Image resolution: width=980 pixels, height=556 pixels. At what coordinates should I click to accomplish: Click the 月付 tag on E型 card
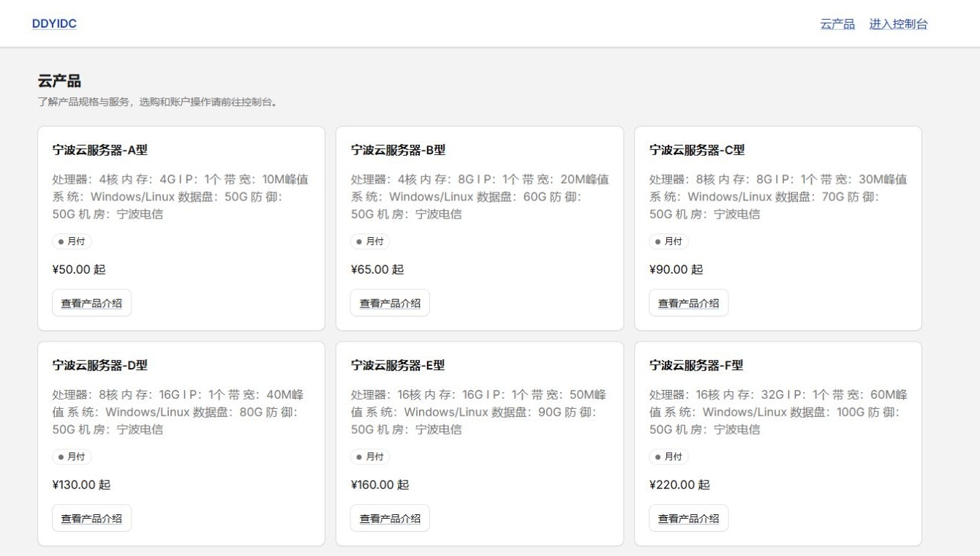point(370,457)
